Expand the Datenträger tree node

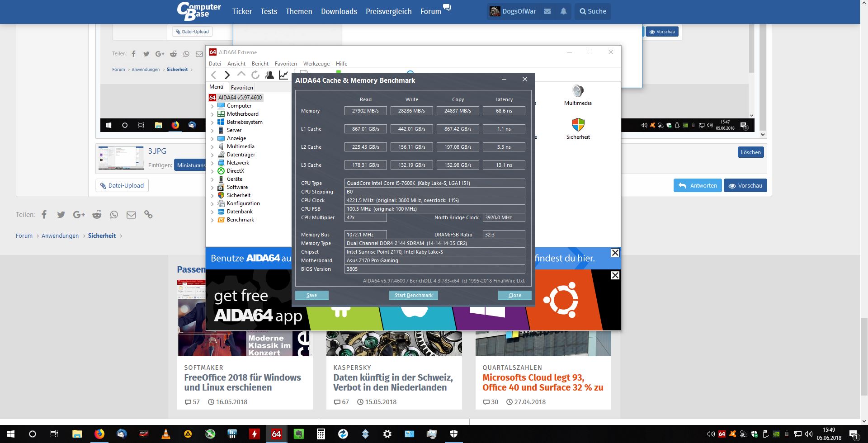(x=212, y=155)
